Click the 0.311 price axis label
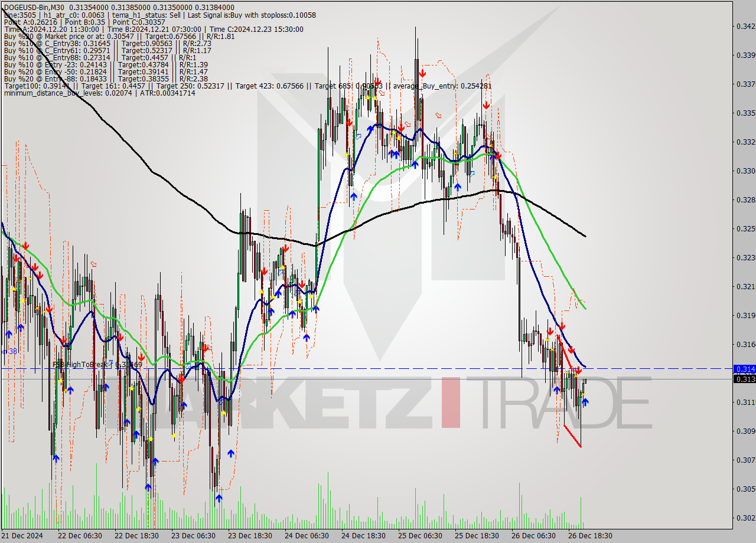The image size is (756, 543). (x=745, y=403)
